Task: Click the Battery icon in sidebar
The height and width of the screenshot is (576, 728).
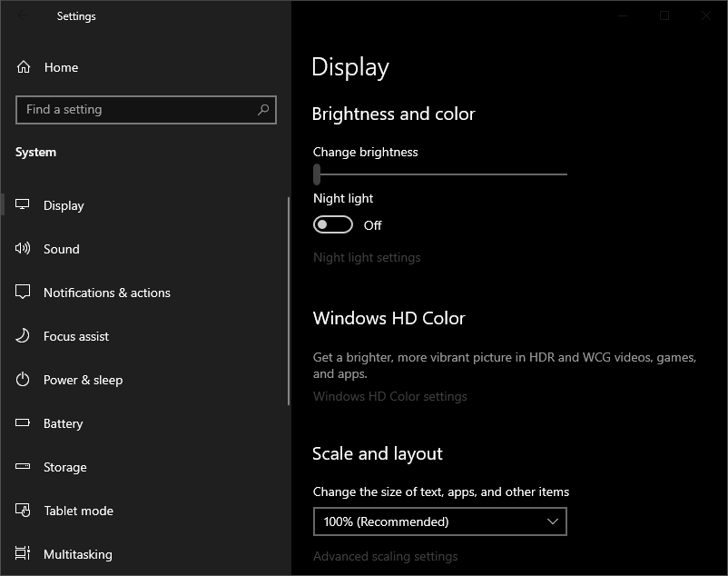Action: point(24,423)
